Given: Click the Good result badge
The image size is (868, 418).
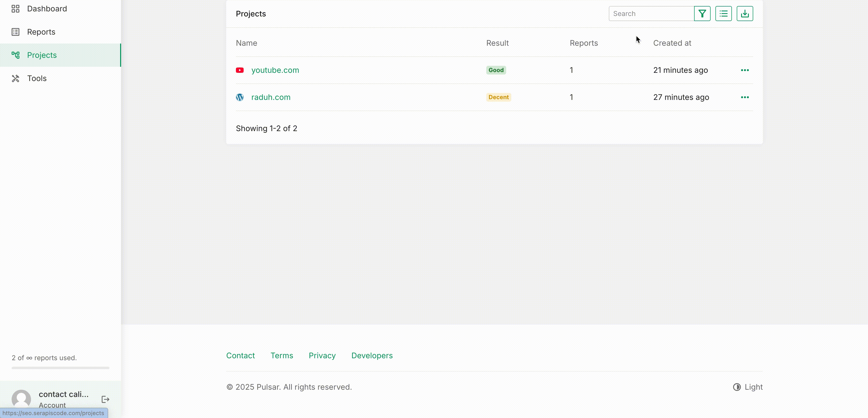Looking at the screenshot, I should tap(496, 70).
